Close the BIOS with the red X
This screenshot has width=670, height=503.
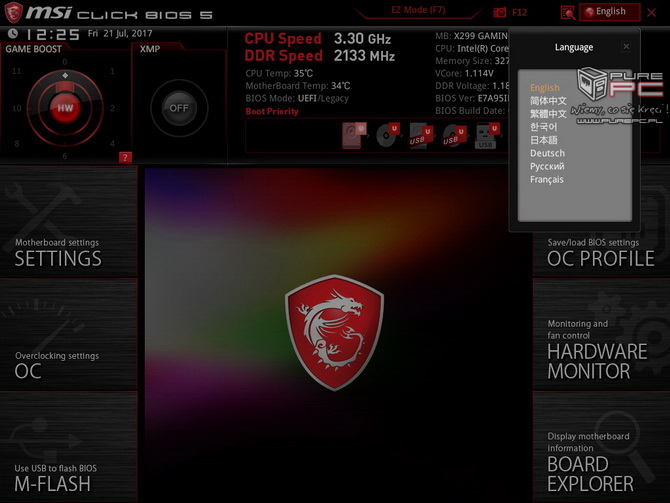652,12
